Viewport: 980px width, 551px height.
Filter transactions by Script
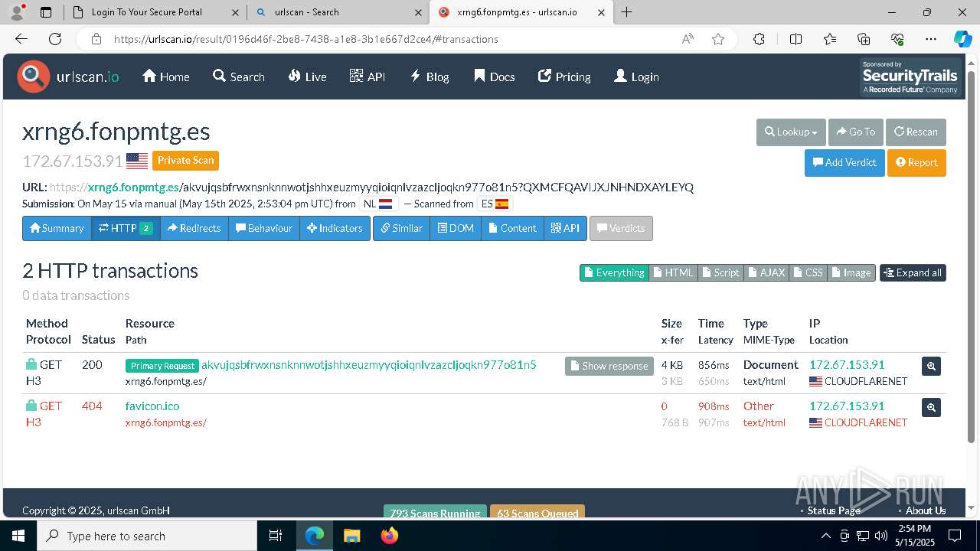pyautogui.click(x=720, y=272)
